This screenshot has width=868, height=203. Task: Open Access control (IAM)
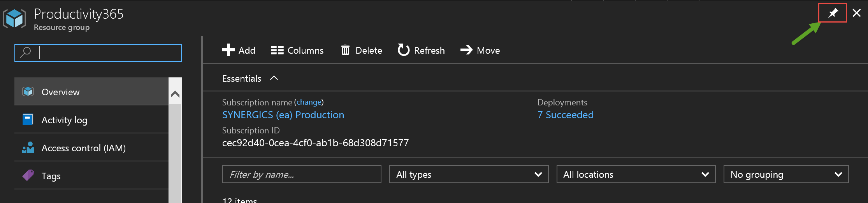tap(91, 148)
